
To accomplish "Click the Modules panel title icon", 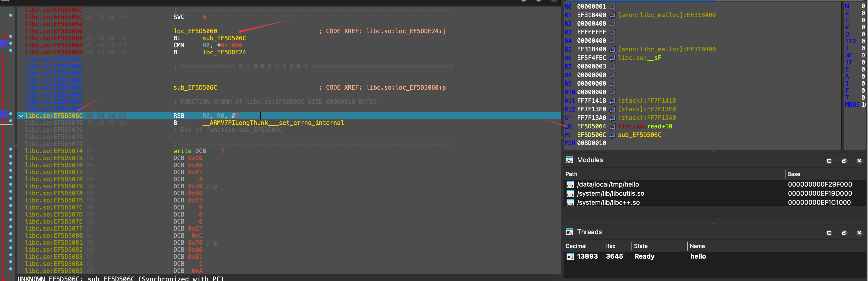I will pos(569,160).
